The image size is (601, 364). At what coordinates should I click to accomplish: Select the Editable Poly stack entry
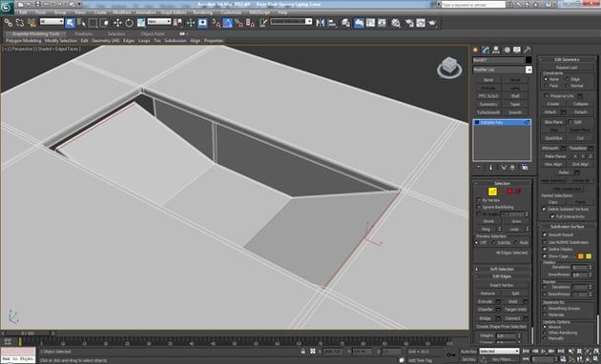[502, 123]
